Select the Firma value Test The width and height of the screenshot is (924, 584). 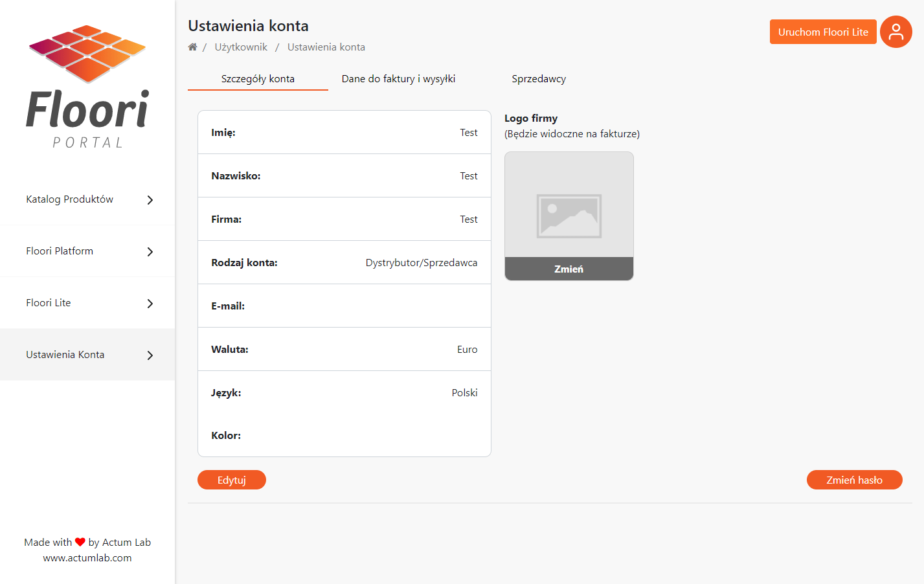[x=469, y=219]
